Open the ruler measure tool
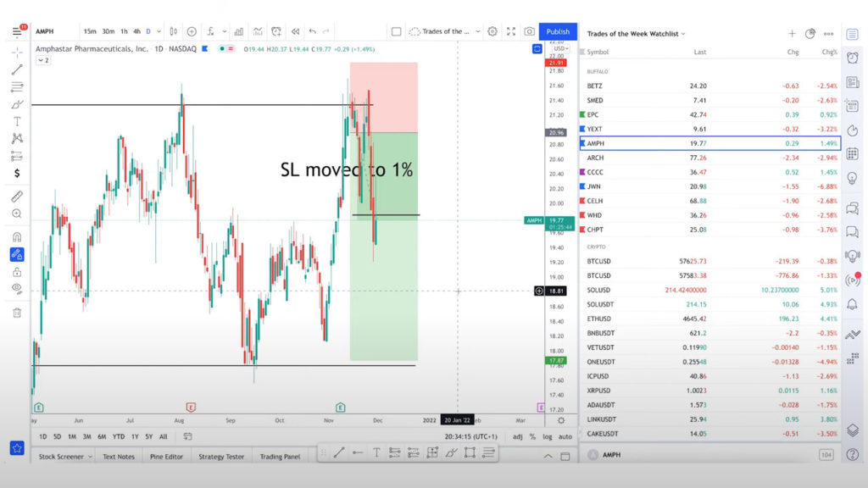The image size is (868, 488). coord(17,197)
